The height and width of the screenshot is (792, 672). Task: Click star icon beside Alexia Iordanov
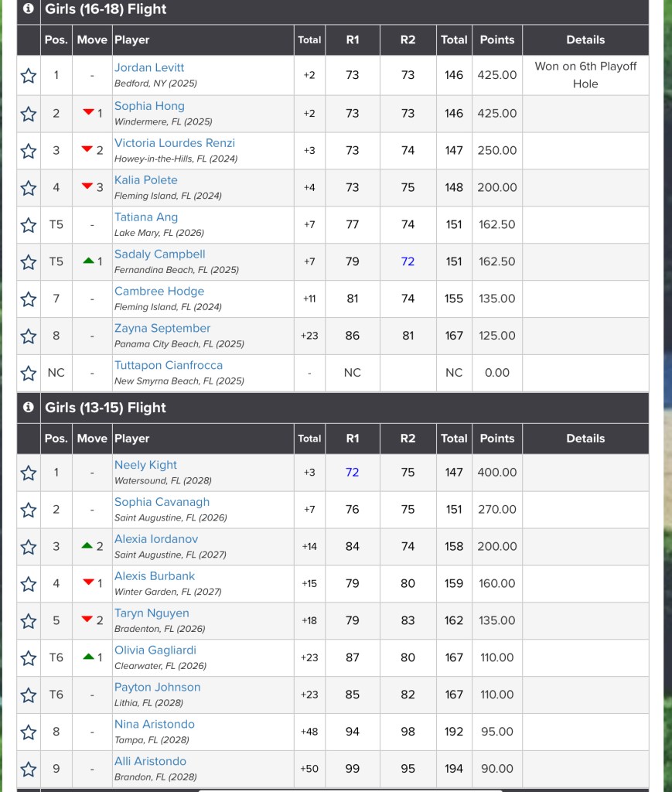click(29, 547)
